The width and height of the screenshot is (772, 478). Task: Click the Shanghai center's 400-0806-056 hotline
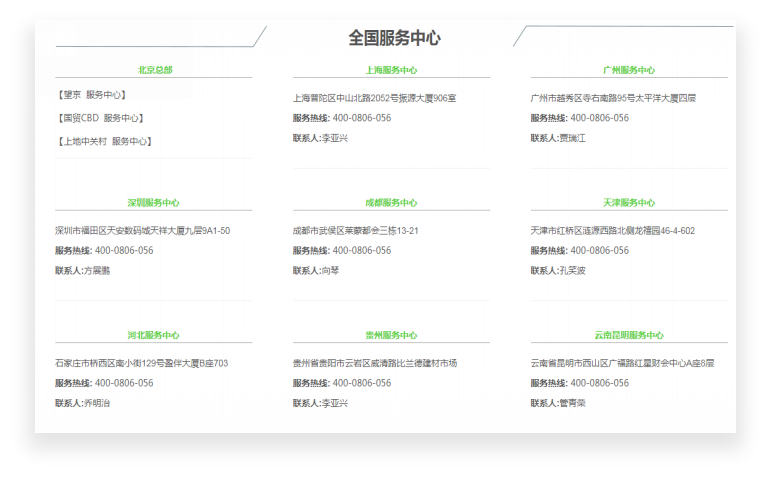point(361,118)
